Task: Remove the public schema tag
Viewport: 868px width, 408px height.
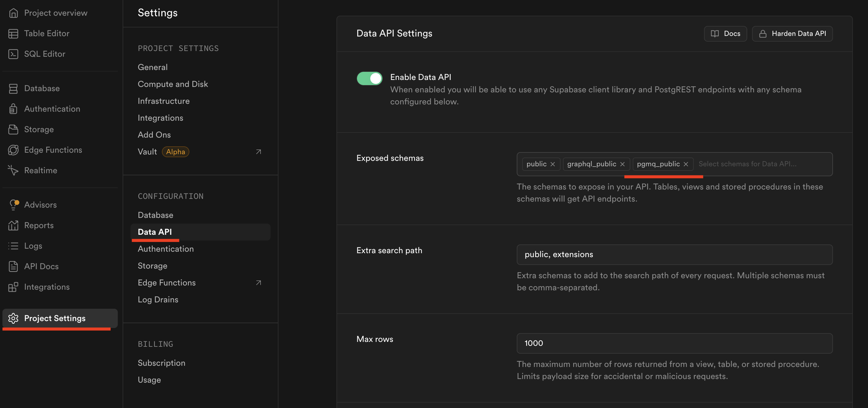Action: [553, 164]
